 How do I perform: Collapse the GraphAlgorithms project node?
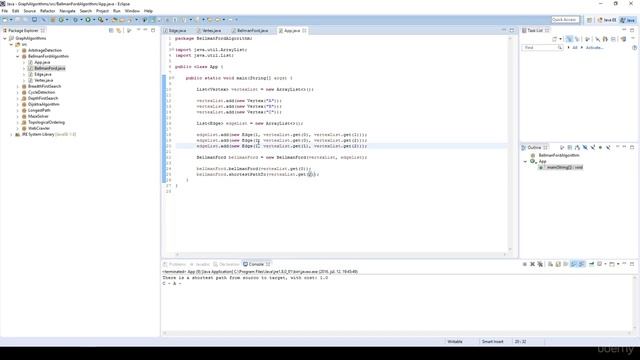(5, 38)
